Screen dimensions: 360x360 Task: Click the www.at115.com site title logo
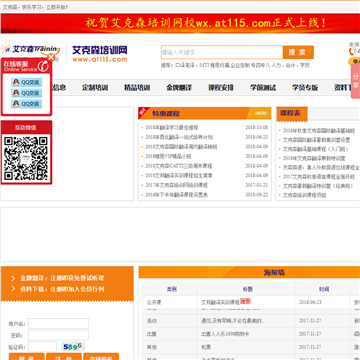(x=100, y=54)
